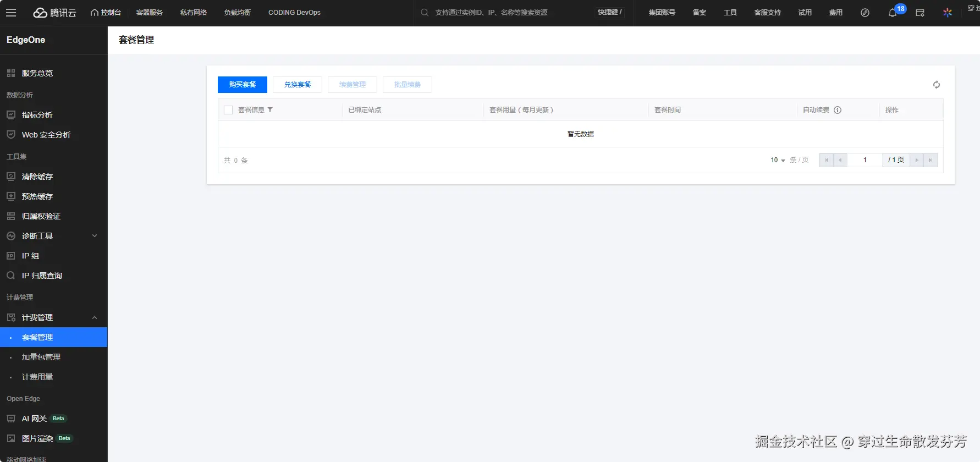Open the 10 条/页 page size dropdown
Image resolution: width=980 pixels, height=462 pixels.
pyautogui.click(x=778, y=160)
